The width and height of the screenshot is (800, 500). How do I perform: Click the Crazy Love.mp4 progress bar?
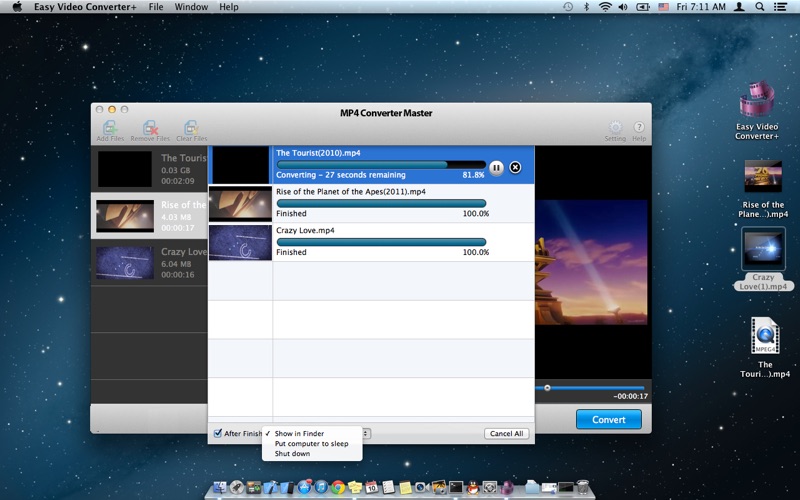click(381, 242)
